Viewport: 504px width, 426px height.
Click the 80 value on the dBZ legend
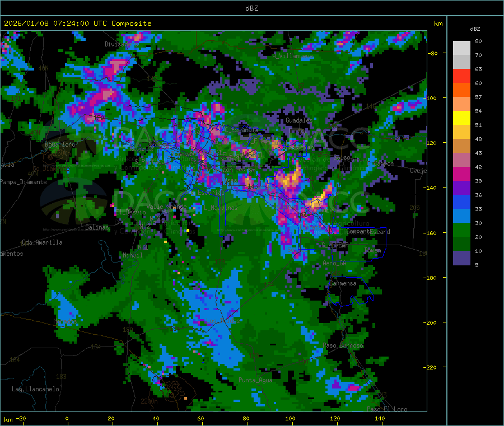[x=478, y=41]
